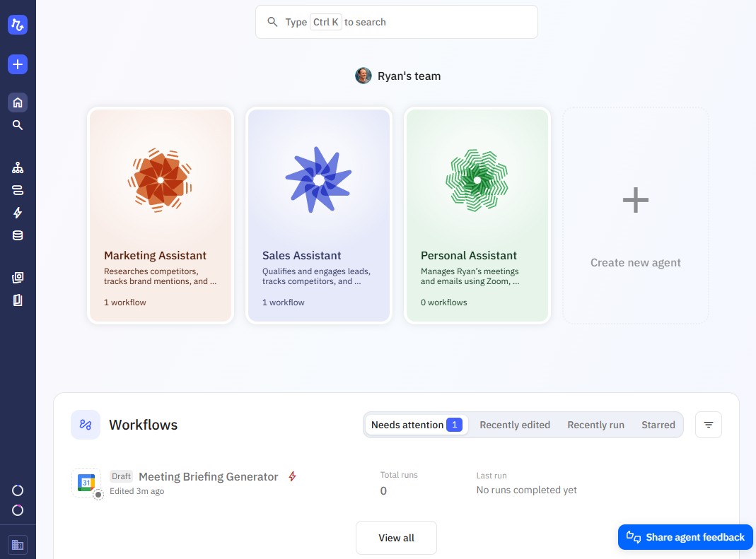Click the View all button
This screenshot has width=756, height=559.
pos(396,538)
